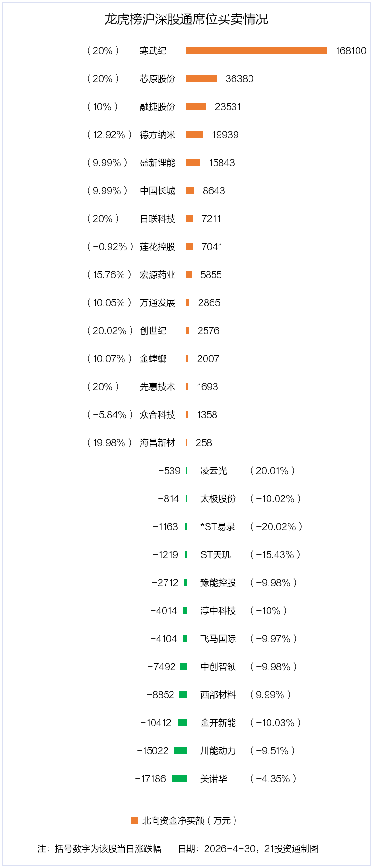Click the 西部材料 percentage (9.99%)

(270, 694)
